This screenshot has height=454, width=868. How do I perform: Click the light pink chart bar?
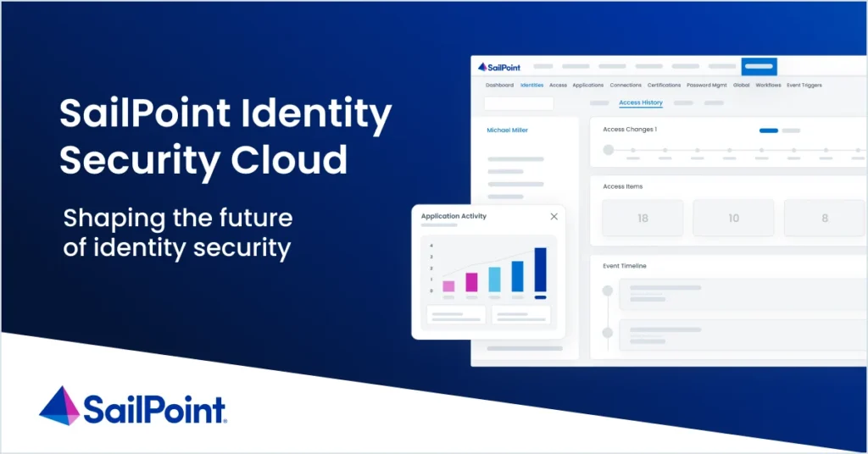[448, 286]
